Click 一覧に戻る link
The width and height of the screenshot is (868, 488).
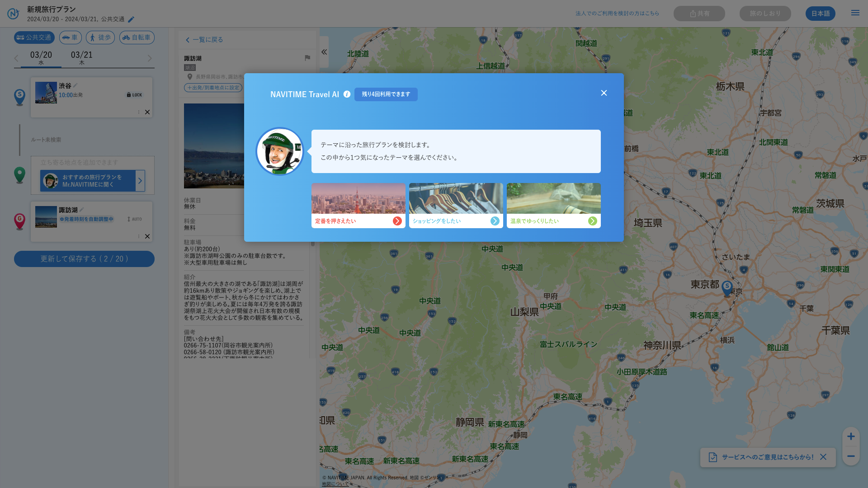(204, 40)
